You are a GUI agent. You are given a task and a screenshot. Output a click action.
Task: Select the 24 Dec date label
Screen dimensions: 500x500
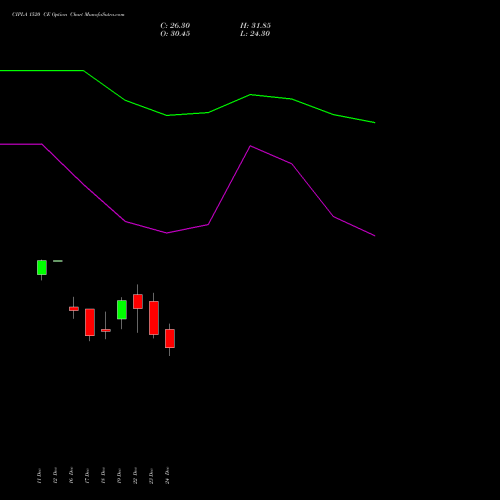[167, 475]
